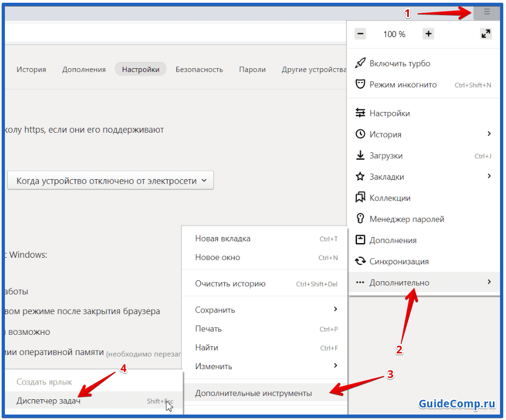Screen dimensions: 506x420
Task: Expand the Закладки submenu
Action: 489,176
